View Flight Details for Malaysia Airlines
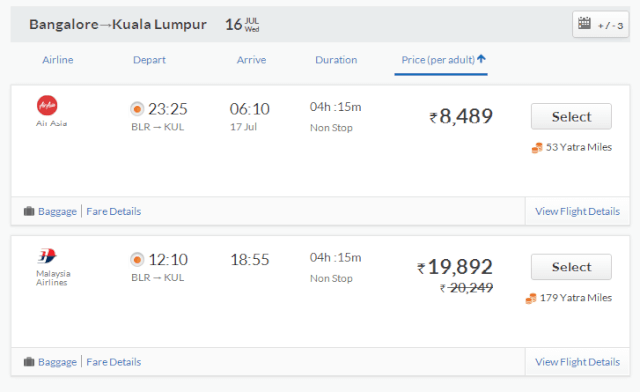The height and width of the screenshot is (392, 640). coord(577,362)
